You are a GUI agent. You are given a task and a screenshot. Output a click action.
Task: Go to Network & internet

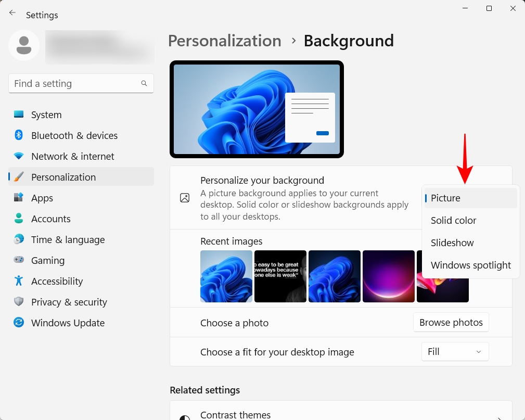tap(81, 156)
